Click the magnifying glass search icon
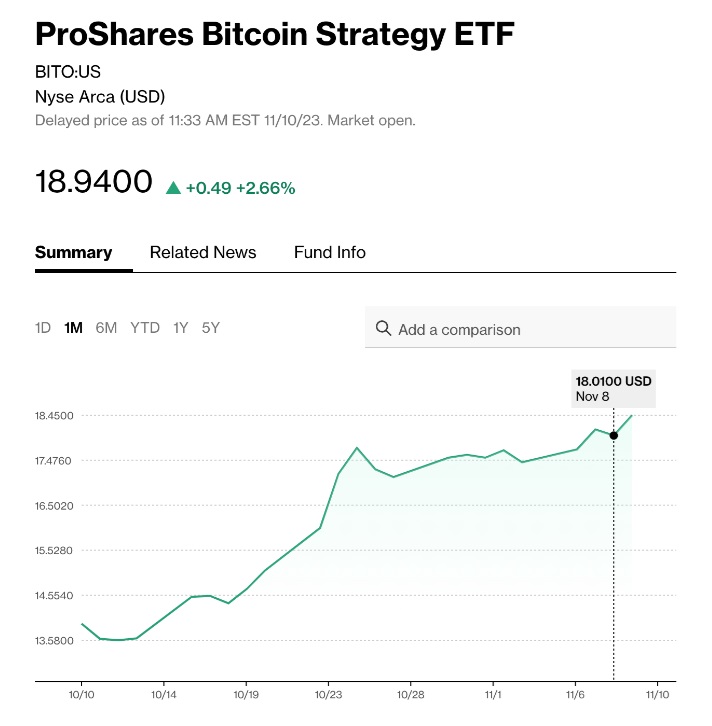Screen dimensions: 712x726 [383, 328]
